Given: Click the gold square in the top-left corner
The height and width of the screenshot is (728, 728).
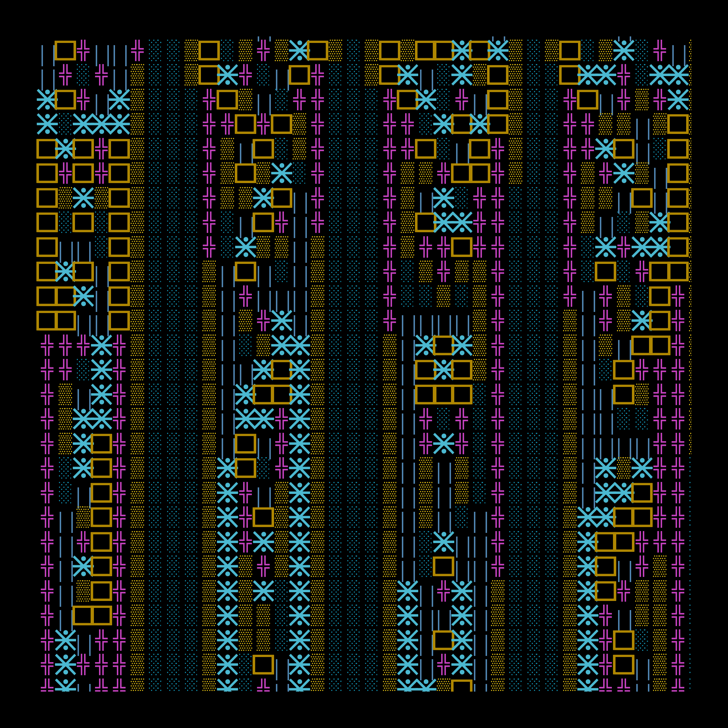Looking at the screenshot, I should pyautogui.click(x=65, y=51).
